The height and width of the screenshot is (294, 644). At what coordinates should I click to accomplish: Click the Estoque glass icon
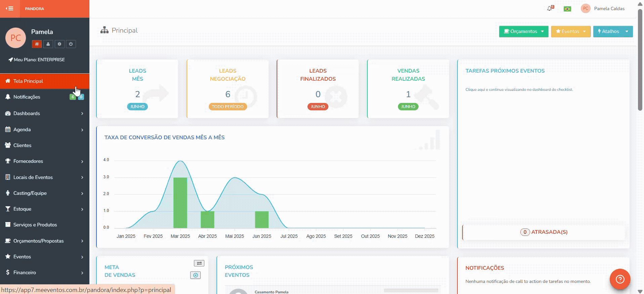(x=8, y=209)
